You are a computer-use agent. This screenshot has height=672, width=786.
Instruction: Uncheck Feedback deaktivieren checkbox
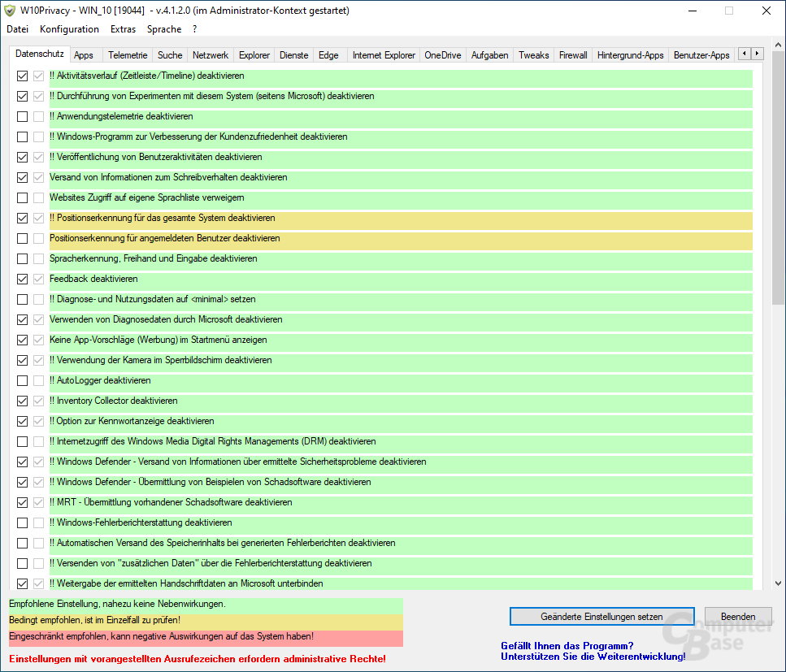[22, 279]
